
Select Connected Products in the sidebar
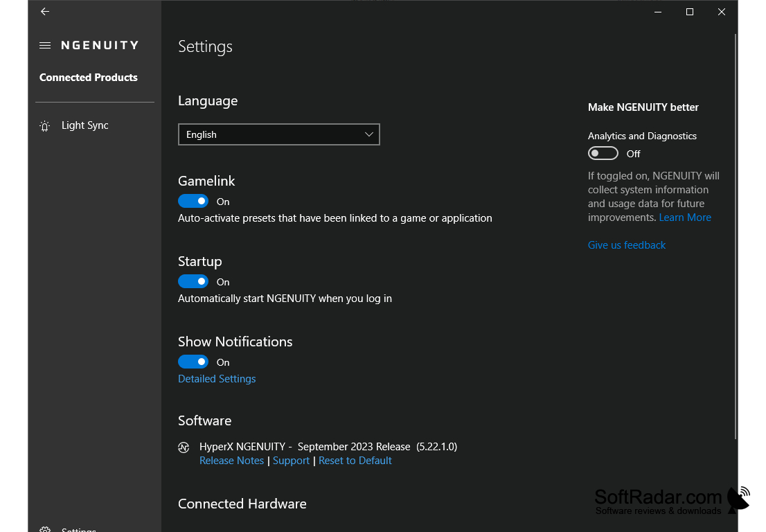[88, 78]
